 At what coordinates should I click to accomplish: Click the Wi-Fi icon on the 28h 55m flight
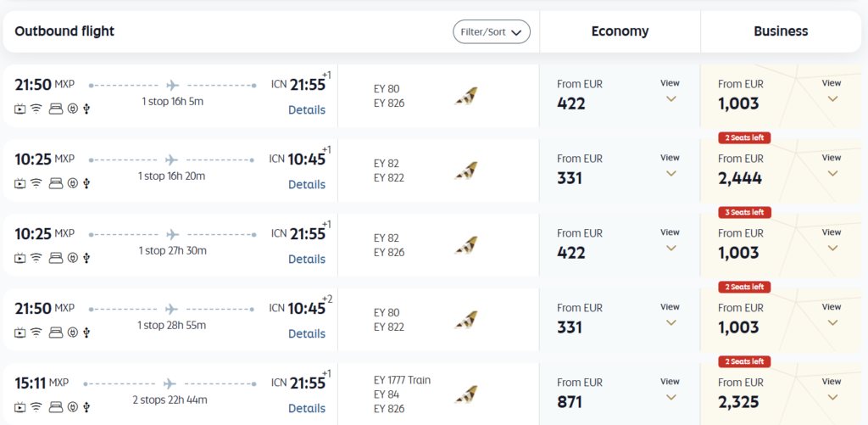coord(36,332)
